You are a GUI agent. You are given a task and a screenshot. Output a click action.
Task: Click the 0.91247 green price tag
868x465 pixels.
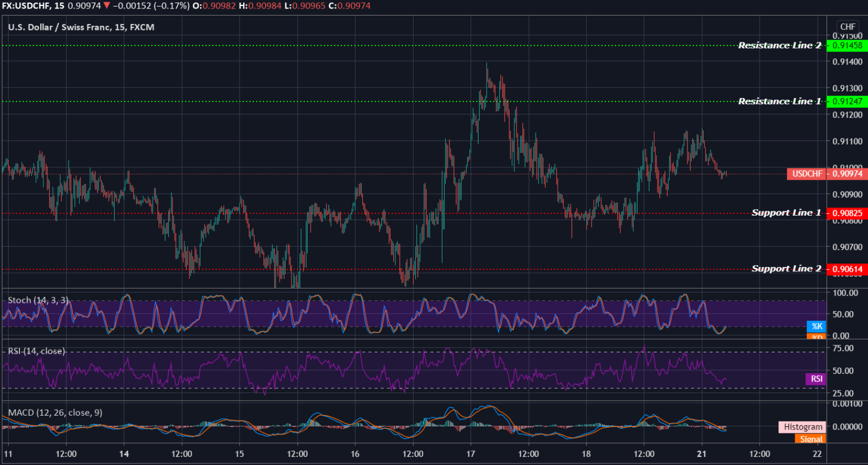pyautogui.click(x=847, y=101)
